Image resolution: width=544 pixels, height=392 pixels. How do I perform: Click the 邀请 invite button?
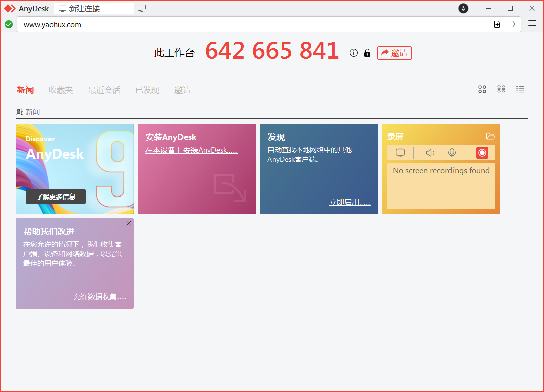(x=394, y=53)
